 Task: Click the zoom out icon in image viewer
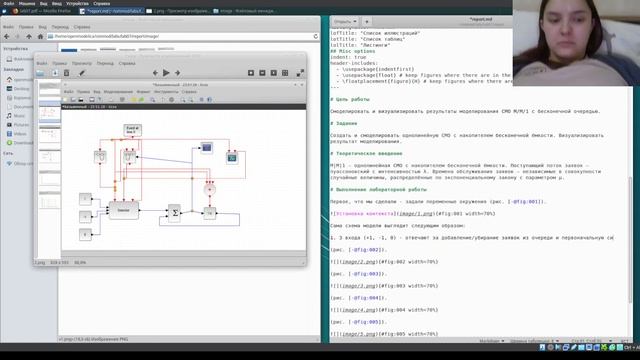pos(262,73)
